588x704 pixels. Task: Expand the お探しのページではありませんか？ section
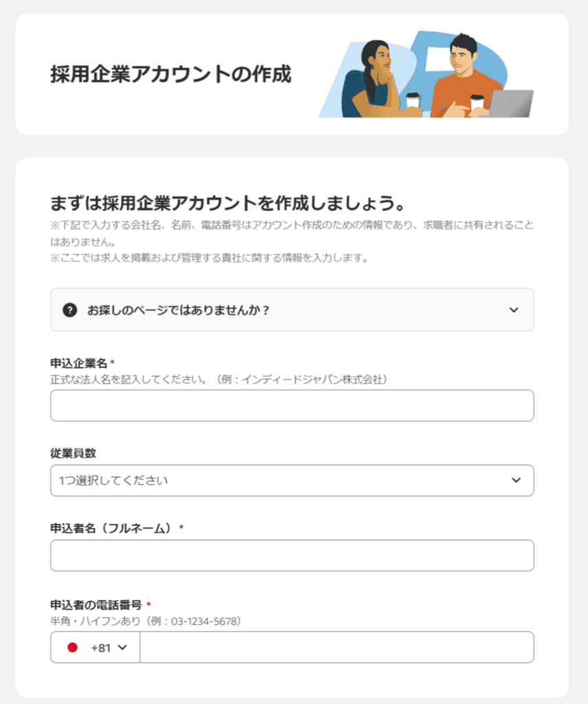pos(292,310)
